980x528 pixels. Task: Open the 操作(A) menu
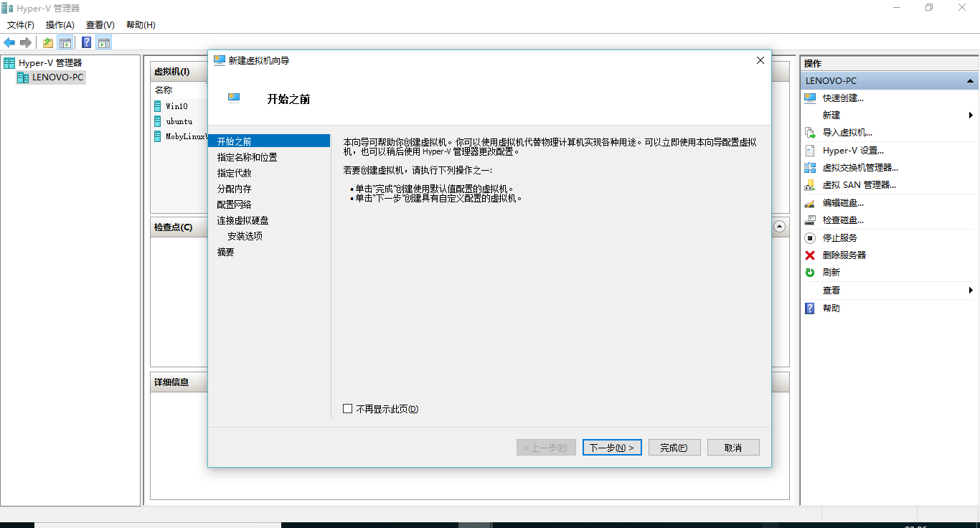[60, 25]
